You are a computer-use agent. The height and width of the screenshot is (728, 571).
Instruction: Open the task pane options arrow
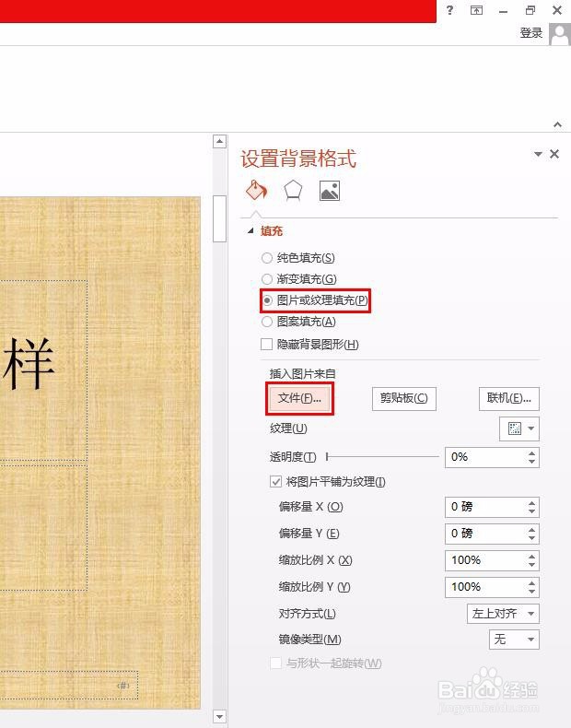[x=538, y=154]
